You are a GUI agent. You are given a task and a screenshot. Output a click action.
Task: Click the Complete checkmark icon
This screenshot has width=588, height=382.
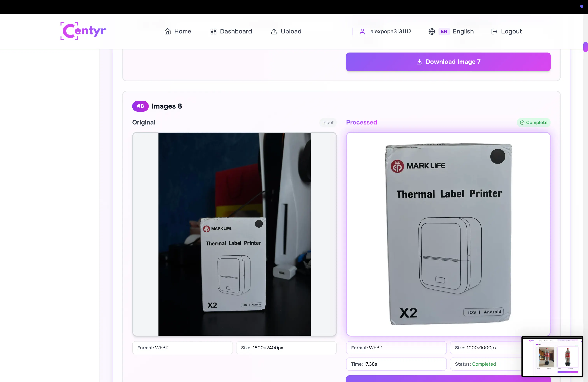pos(522,123)
